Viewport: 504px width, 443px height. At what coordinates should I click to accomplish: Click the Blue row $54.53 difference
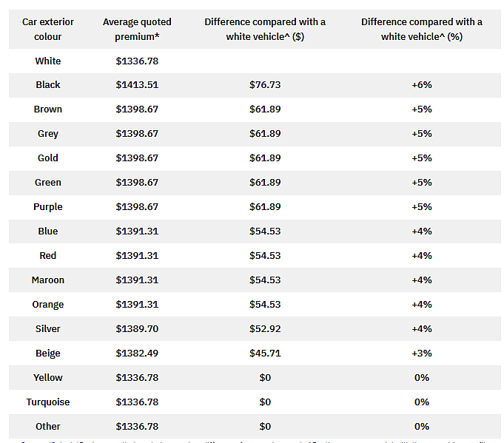coord(265,231)
